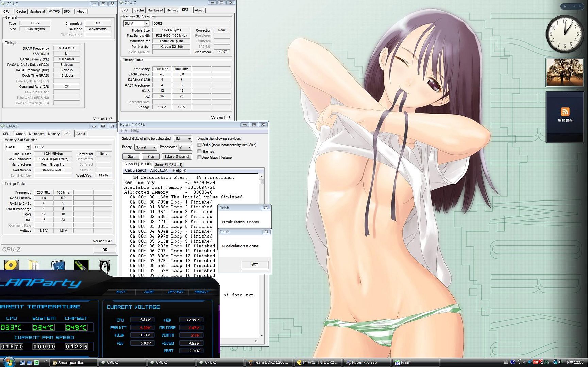Viewport: 588px width, 367px height.
Task: Click the ATI tray icon
Action: point(535,362)
